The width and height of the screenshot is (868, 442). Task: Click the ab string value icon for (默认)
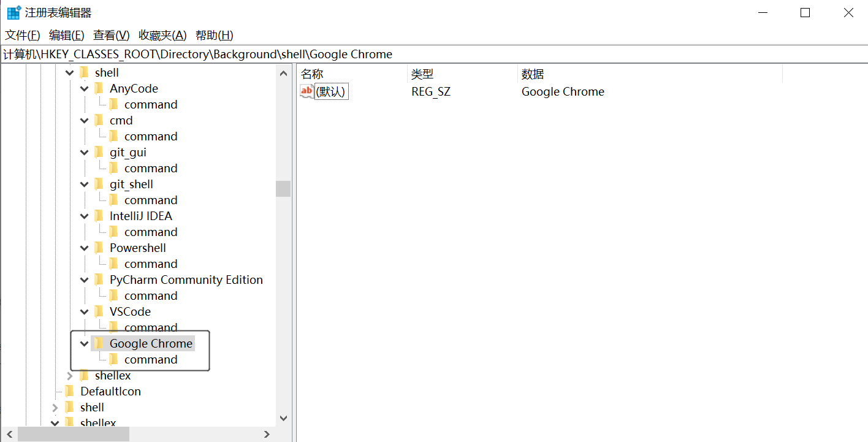306,92
